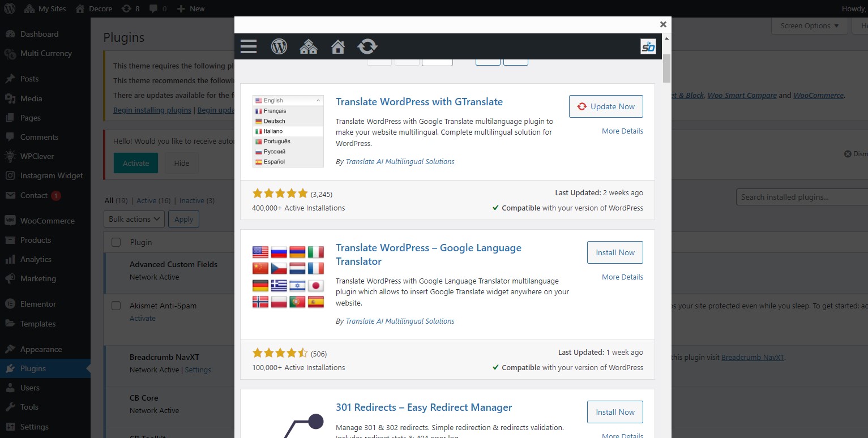Expand the Screen Options panel
Image resolution: width=868 pixels, height=438 pixels.
(x=809, y=25)
